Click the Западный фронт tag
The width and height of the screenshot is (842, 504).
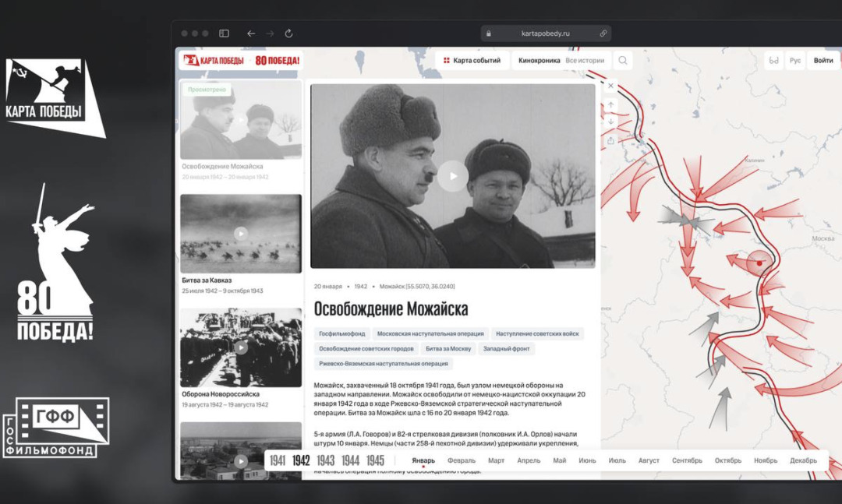point(506,349)
